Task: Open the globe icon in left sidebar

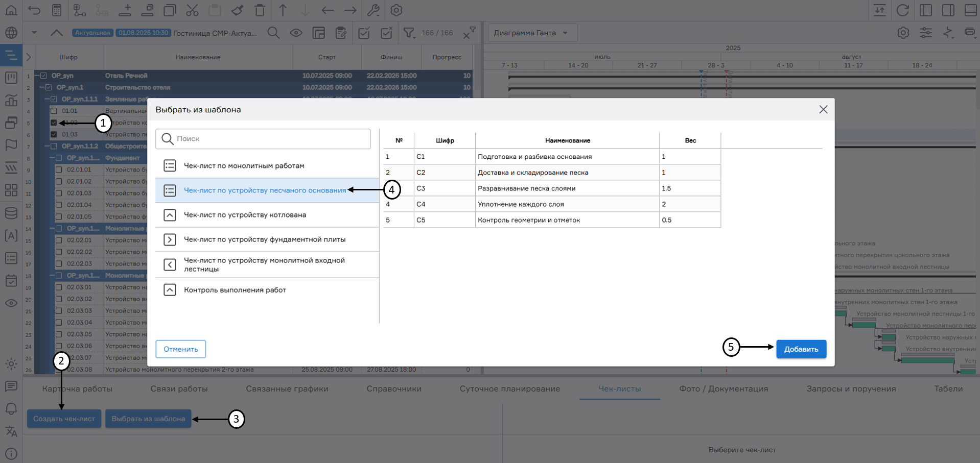Action: click(x=11, y=33)
